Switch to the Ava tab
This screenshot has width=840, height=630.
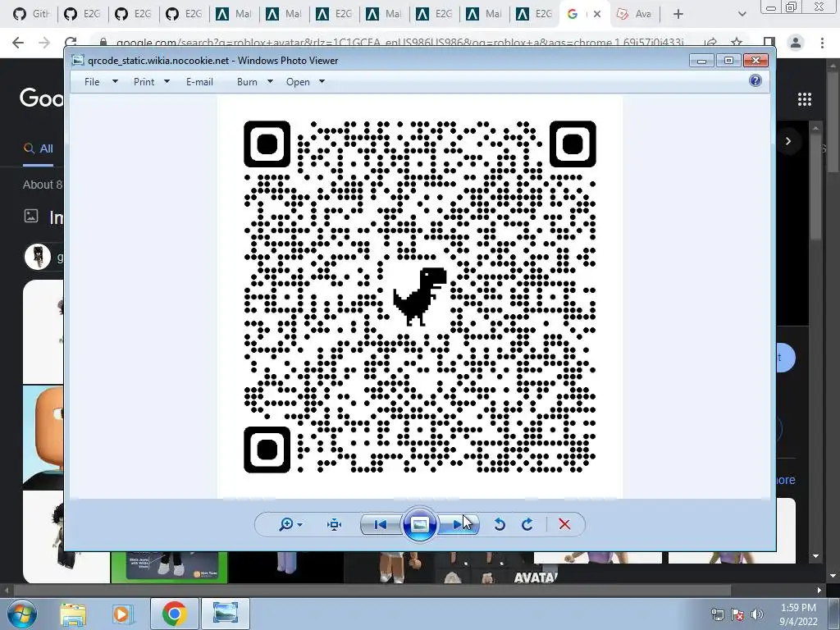(x=635, y=14)
